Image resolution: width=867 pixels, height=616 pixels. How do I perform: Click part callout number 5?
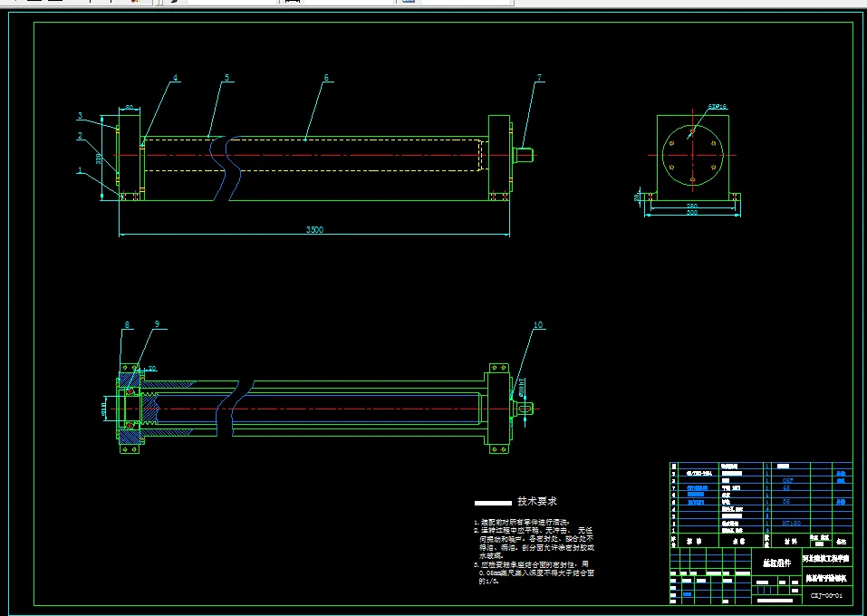click(x=226, y=78)
